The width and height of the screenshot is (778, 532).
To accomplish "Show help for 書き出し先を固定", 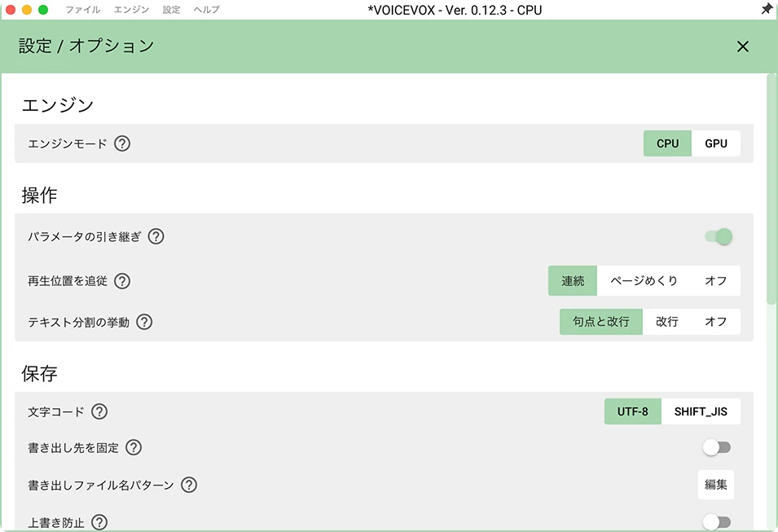I will click(x=134, y=447).
